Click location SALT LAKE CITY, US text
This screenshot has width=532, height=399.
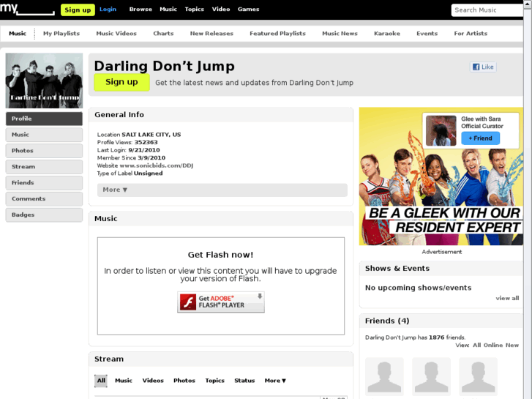coord(151,135)
